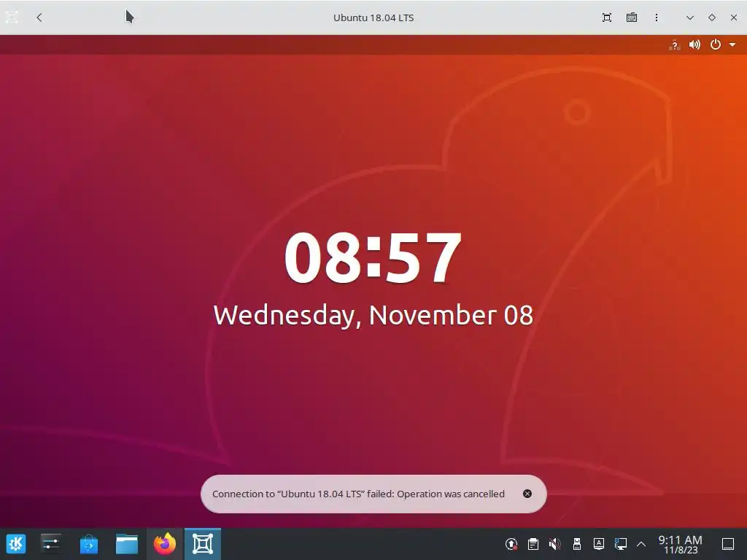
Task: Open the clipboard tray icon
Action: click(x=533, y=544)
